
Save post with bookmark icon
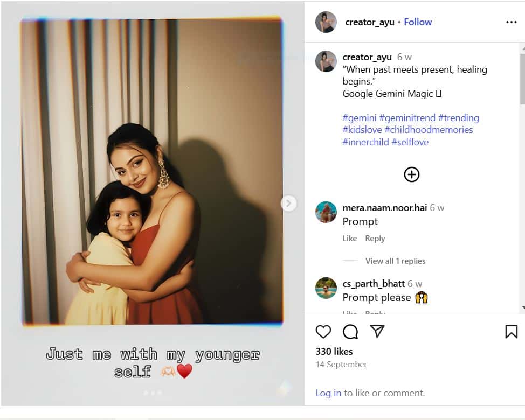511,332
